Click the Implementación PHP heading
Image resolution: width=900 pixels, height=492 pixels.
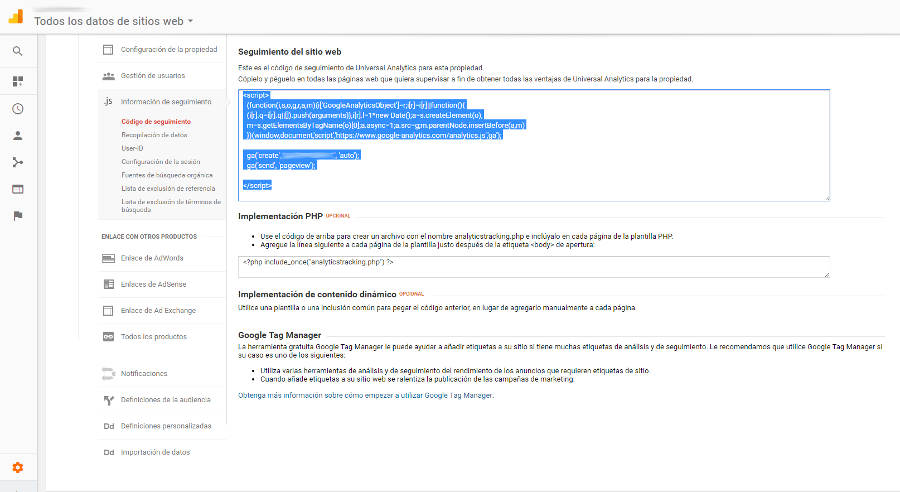281,216
